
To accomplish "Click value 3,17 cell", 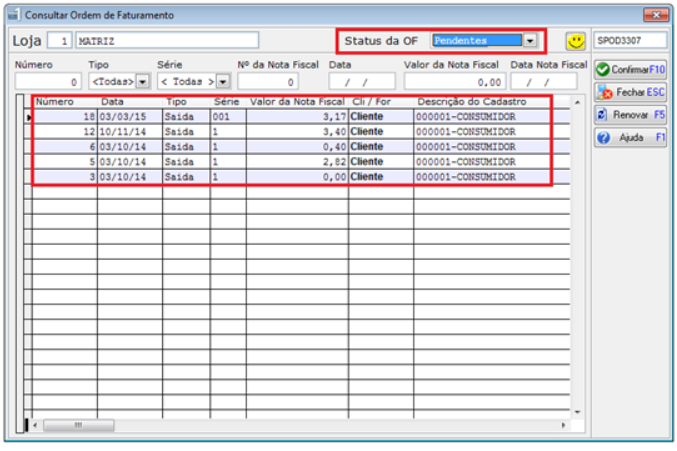I will coord(297,117).
